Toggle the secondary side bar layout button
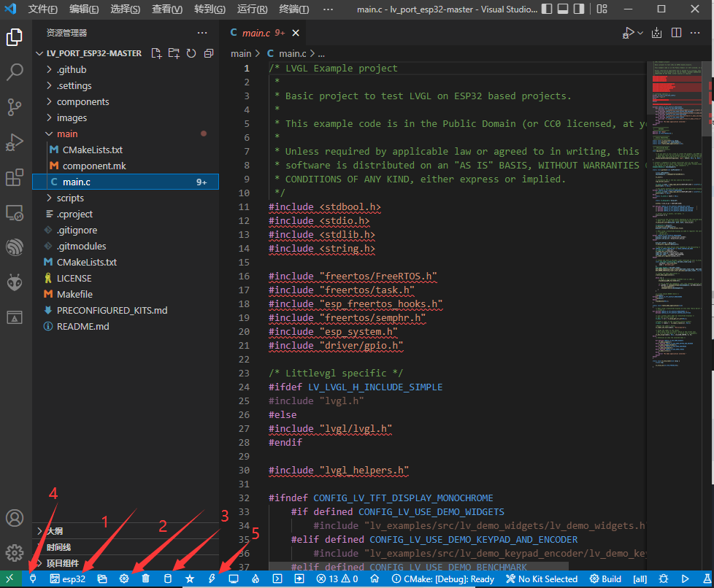Screen dimensions: 714x588 [579, 9]
